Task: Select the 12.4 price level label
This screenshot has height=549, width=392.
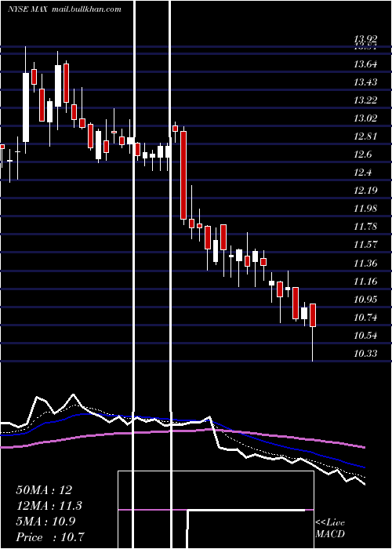Action: coord(363,173)
